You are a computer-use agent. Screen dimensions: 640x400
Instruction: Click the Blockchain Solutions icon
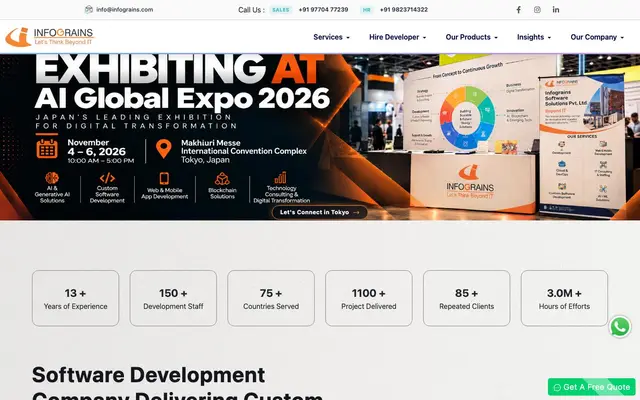pos(222,179)
